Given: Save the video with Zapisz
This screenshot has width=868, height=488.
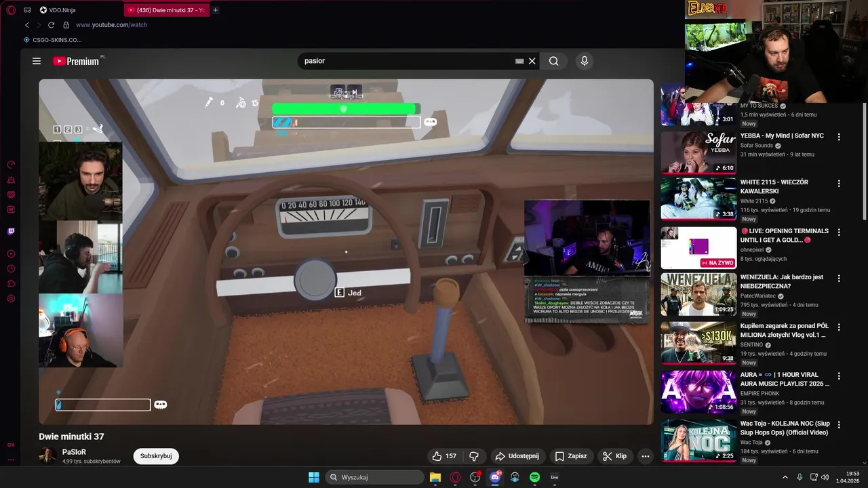Looking at the screenshot, I should tap(571, 456).
